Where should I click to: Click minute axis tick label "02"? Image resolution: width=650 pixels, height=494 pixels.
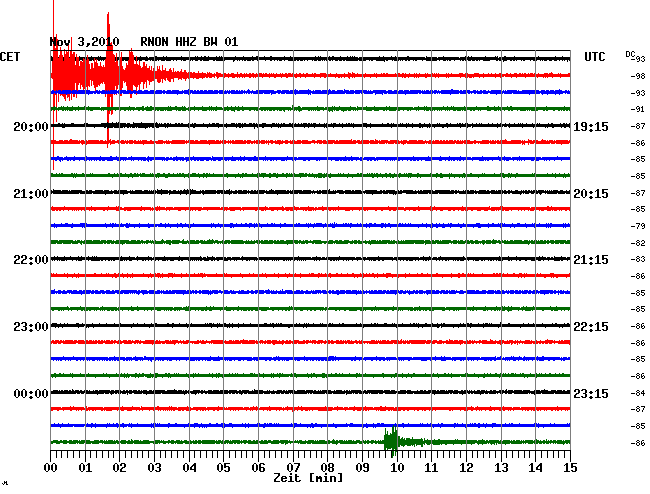coord(119,468)
